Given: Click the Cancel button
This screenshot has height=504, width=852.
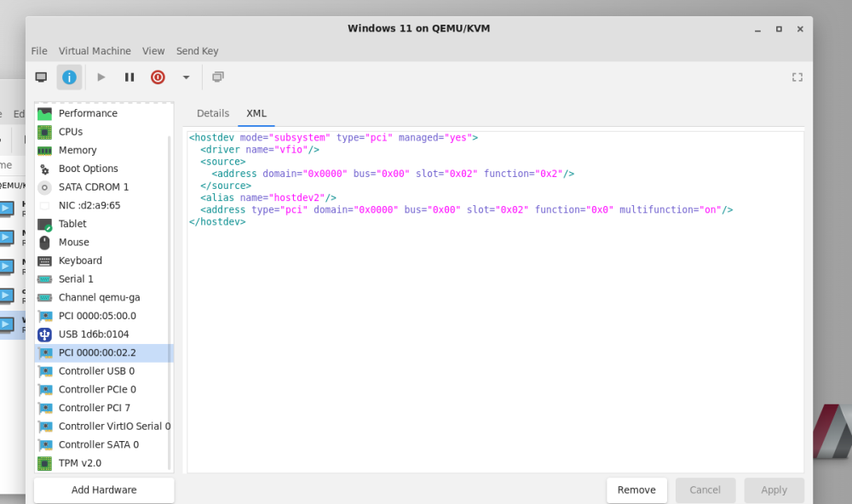Looking at the screenshot, I should [x=705, y=490].
